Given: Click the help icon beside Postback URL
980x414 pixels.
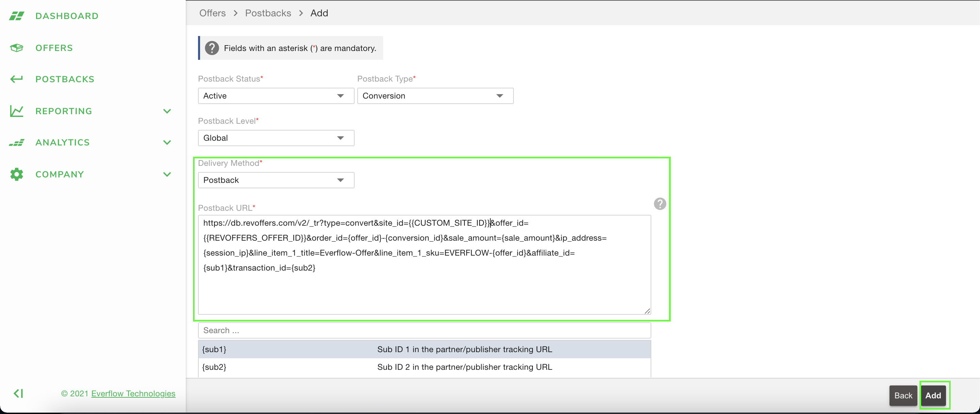Looking at the screenshot, I should pos(660,204).
